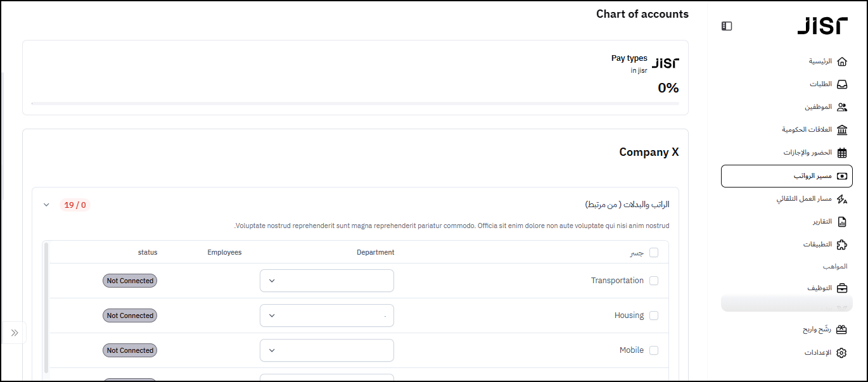Click the apps puzzle piece icon

tap(841, 245)
